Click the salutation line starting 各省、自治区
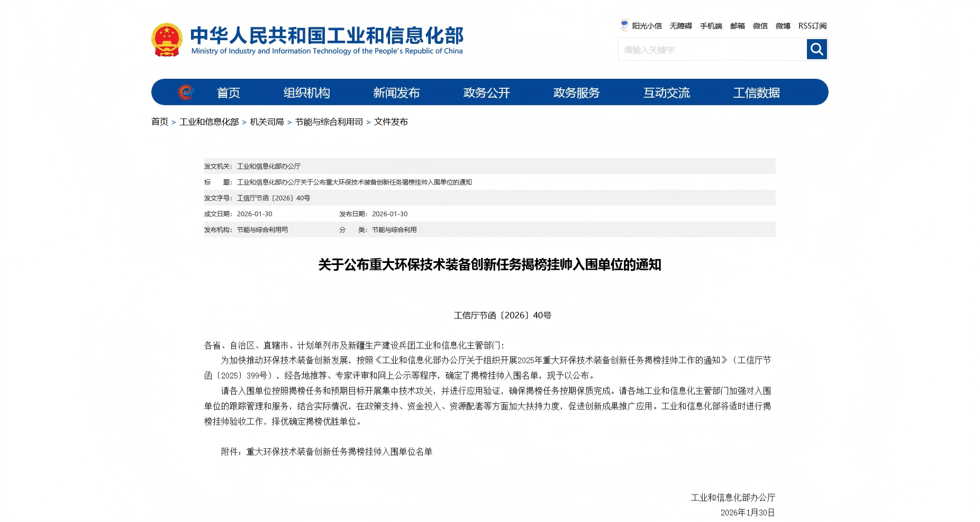 tap(355, 345)
